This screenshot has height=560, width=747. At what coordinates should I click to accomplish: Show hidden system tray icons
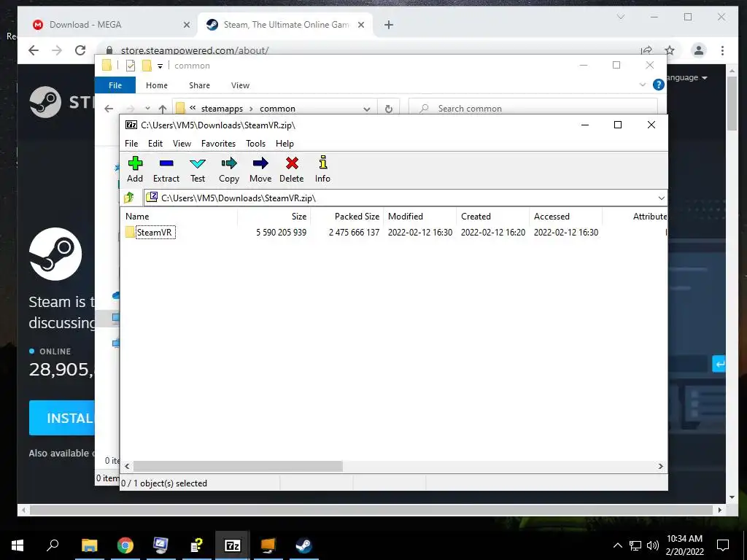pos(617,545)
